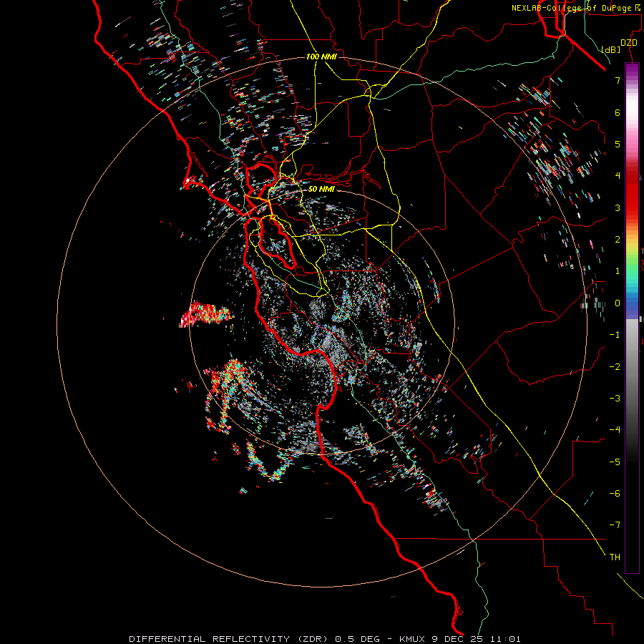This screenshot has height=644, width=644.
Task: Click the "-1" tick on the color scale
Action: coord(615,335)
